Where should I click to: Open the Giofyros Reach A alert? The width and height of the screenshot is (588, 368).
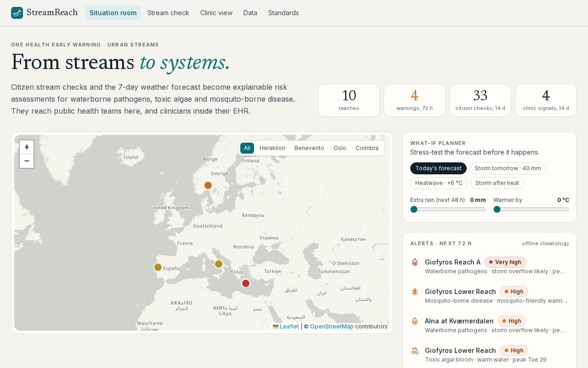pyautogui.click(x=490, y=266)
